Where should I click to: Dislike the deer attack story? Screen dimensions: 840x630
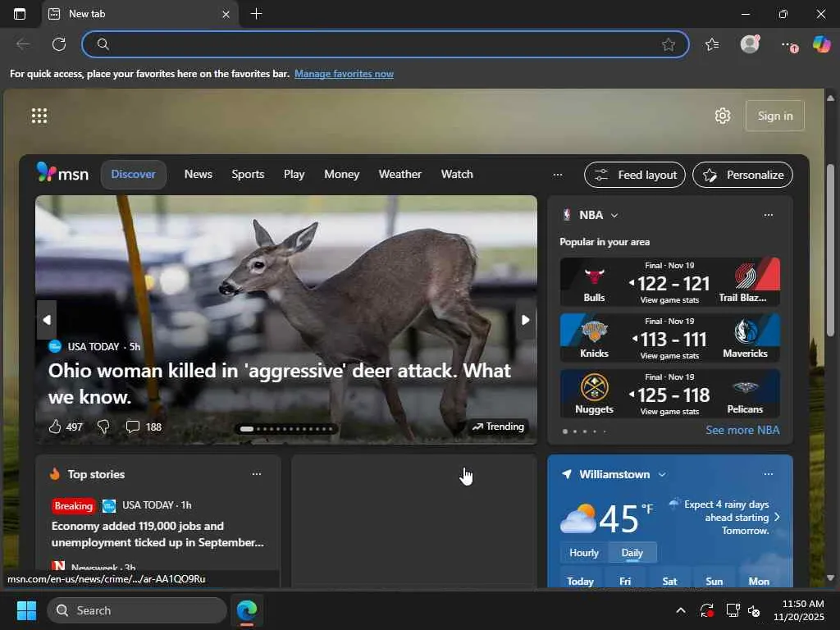103,427
